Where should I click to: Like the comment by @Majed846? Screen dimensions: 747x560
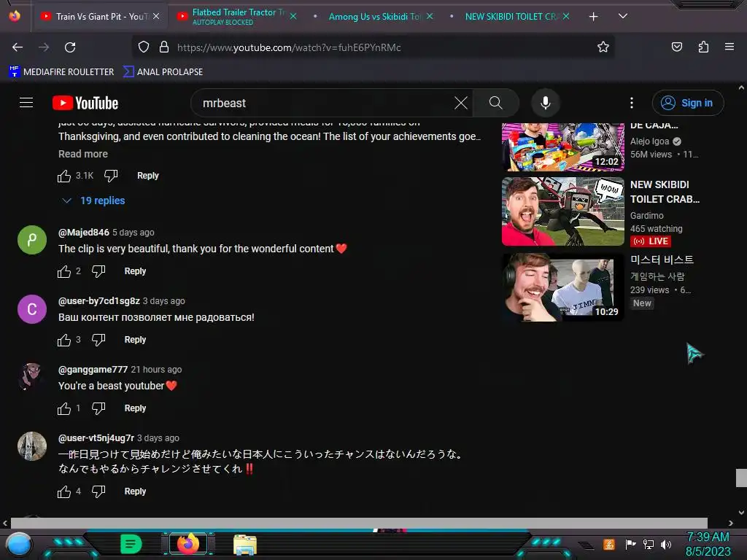click(x=64, y=271)
